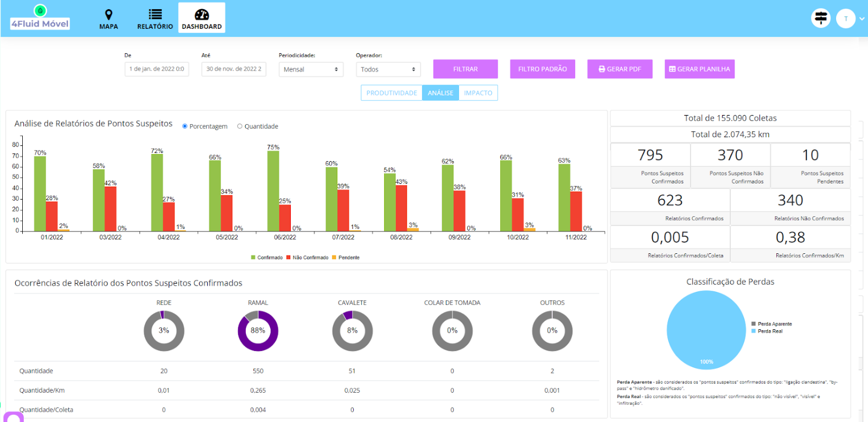
Task: Export spreadsheet with Gerar Planilha button
Action: point(699,69)
